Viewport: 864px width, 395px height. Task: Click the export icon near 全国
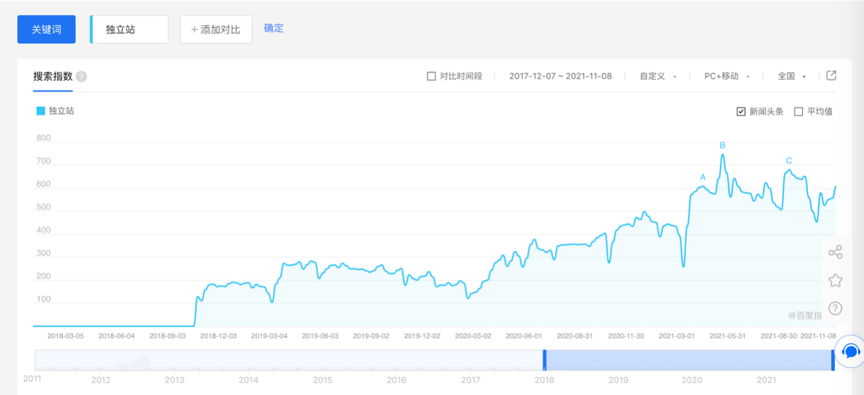(831, 75)
